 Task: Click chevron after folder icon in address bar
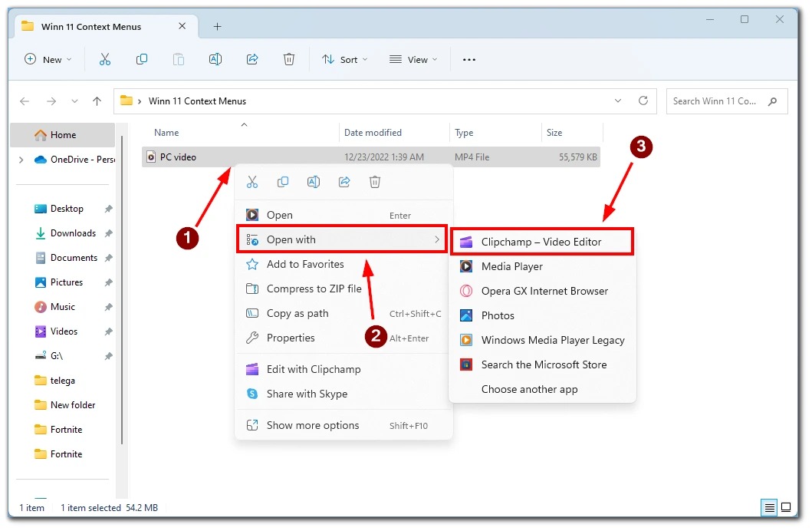pyautogui.click(x=140, y=101)
